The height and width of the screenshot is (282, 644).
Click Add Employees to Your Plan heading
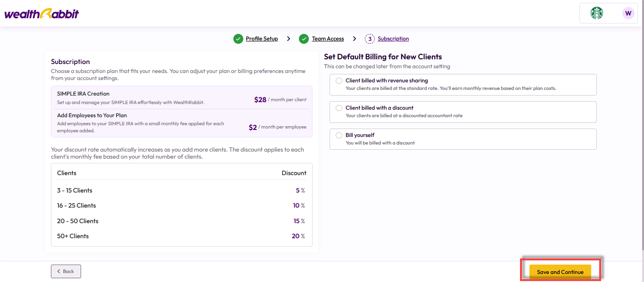pyautogui.click(x=92, y=115)
